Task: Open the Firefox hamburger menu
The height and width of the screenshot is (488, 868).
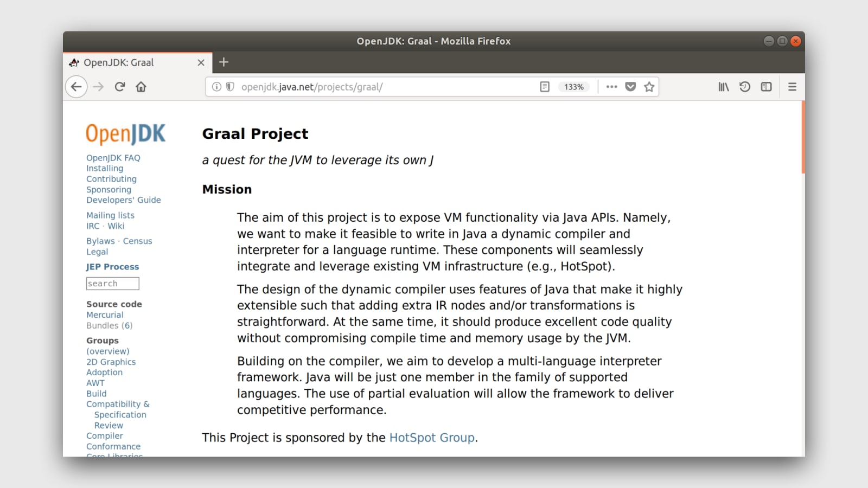Action: [x=792, y=87]
